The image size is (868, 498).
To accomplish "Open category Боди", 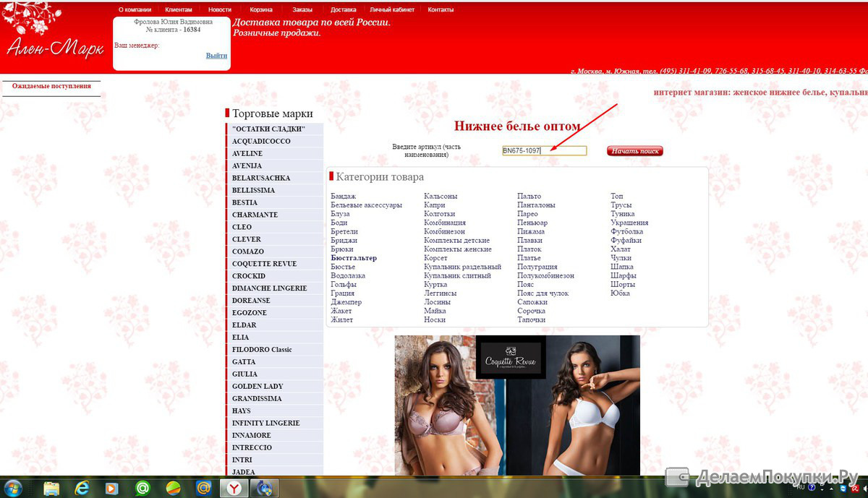I will 339,223.
